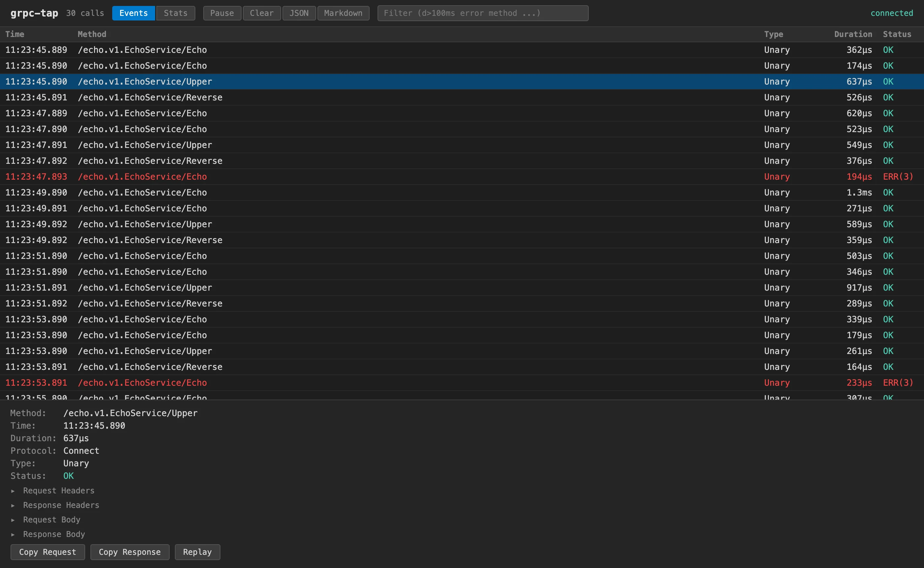Select the Upper call at 11:23:51.891
The width and height of the screenshot is (924, 568).
click(462, 288)
